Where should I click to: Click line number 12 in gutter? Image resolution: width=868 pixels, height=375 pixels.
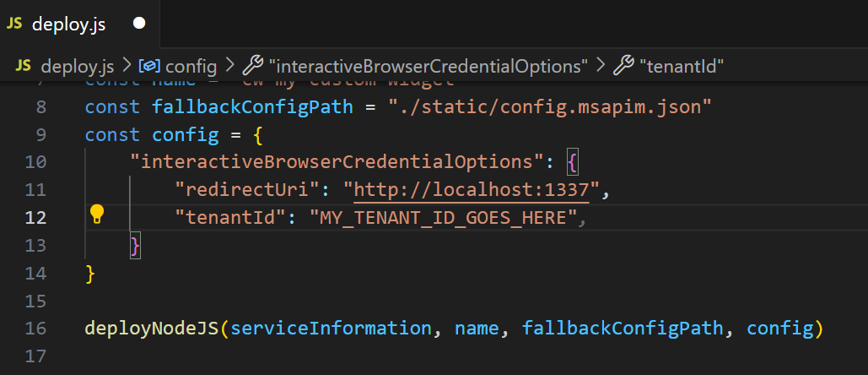tap(36, 217)
